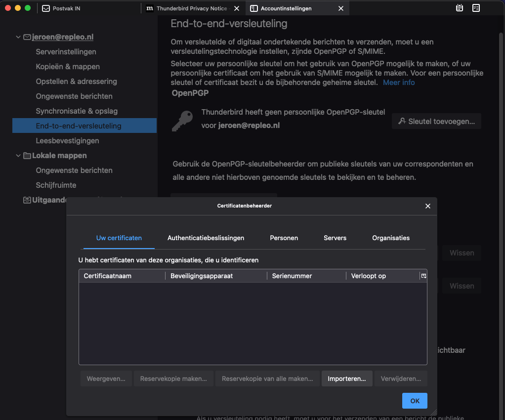
Task: Click the macOS yellow minimize button
Action: (x=18, y=8)
